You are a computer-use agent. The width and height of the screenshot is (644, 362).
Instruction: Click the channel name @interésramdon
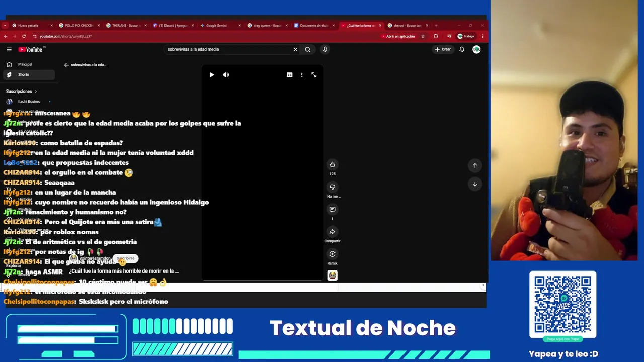pos(95,258)
